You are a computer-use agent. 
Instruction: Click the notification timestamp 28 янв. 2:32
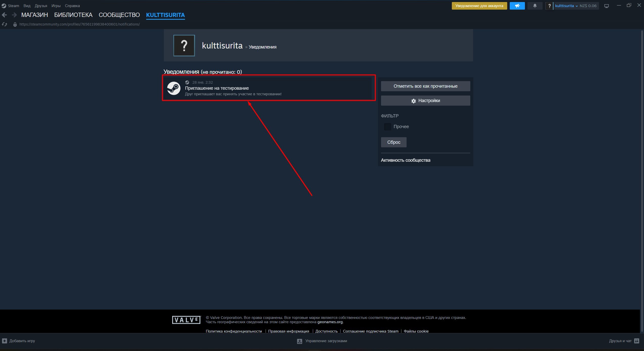[203, 82]
